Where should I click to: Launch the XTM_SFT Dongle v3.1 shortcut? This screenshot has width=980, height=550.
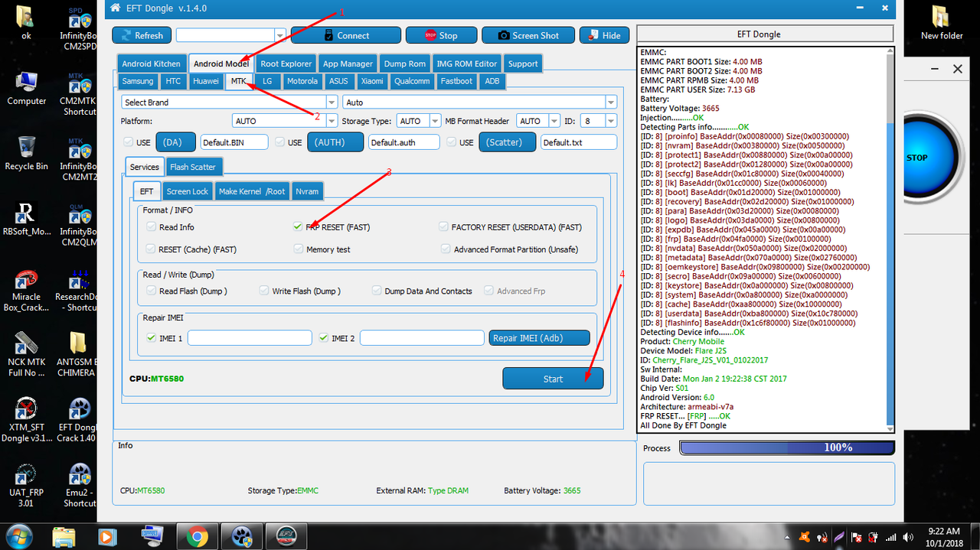[26, 419]
